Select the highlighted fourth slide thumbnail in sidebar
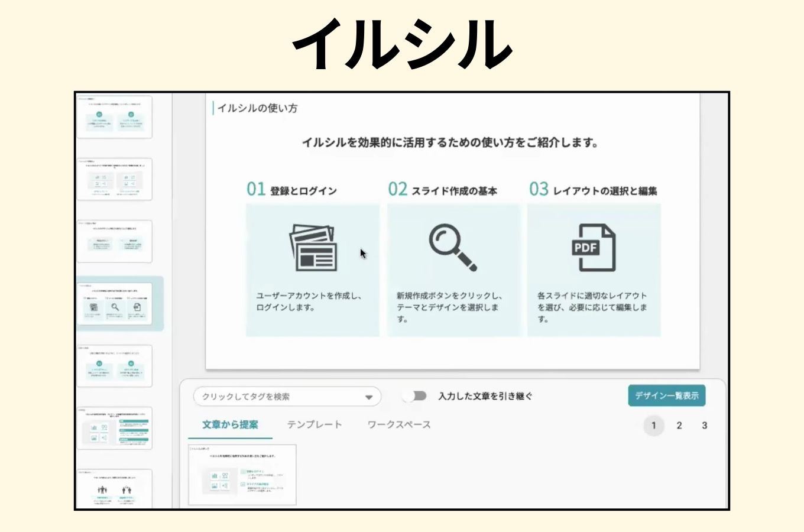Screen dimensions: 804x532 click(115, 303)
